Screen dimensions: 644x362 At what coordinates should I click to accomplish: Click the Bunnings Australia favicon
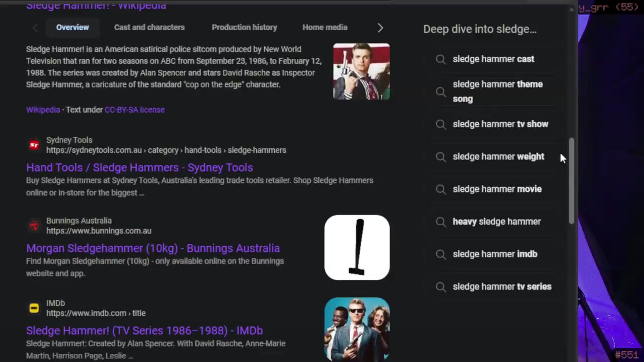tap(34, 226)
